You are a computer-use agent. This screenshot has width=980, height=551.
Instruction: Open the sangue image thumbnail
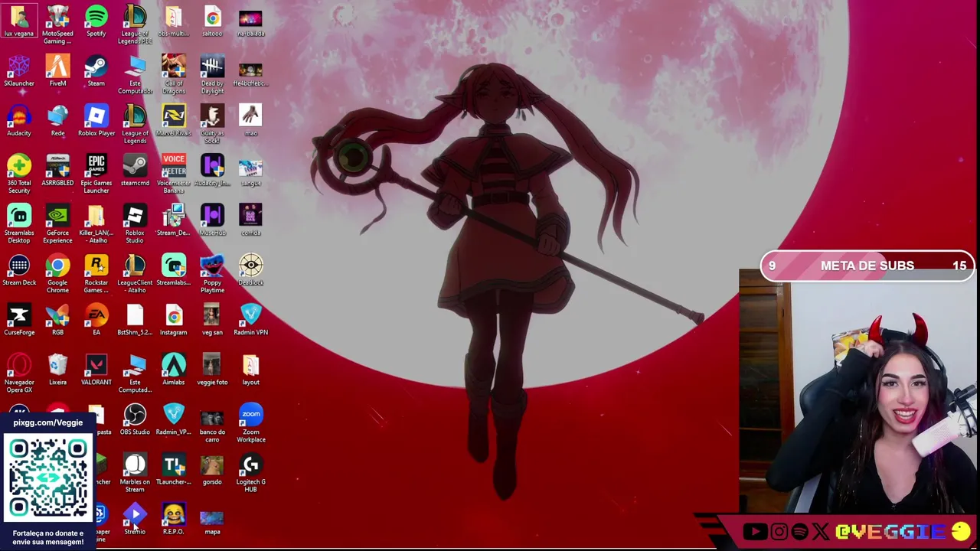click(250, 171)
